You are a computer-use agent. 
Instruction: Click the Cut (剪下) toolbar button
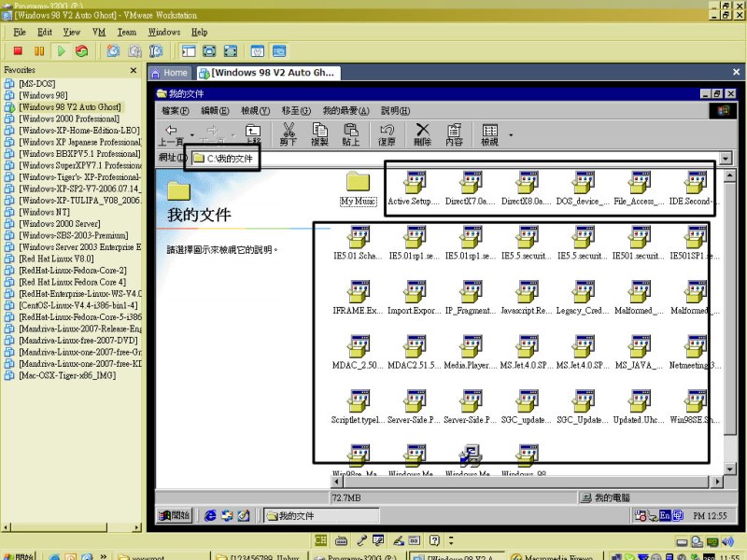(289, 134)
